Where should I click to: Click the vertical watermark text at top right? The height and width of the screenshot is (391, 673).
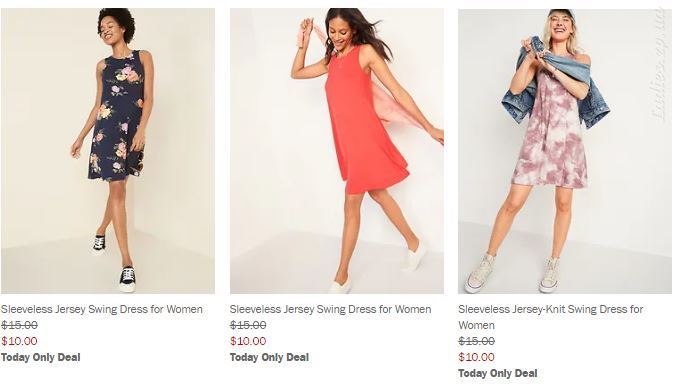click(x=661, y=64)
